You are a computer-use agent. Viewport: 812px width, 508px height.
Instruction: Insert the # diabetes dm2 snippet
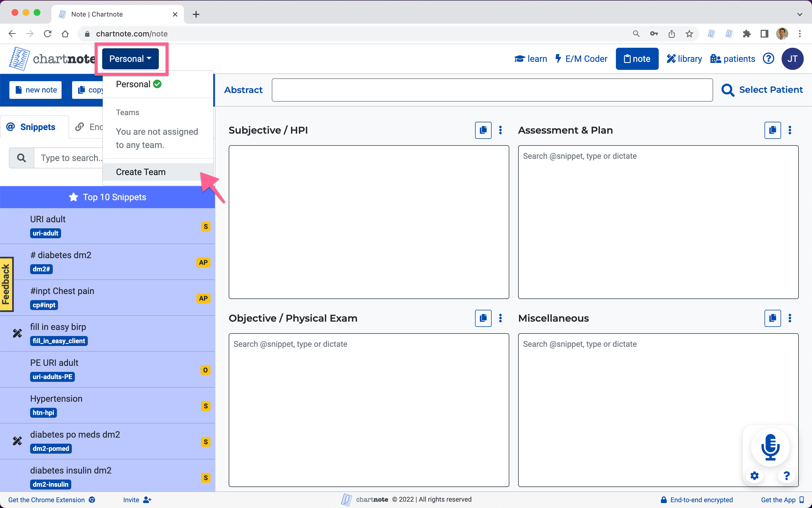point(107,262)
